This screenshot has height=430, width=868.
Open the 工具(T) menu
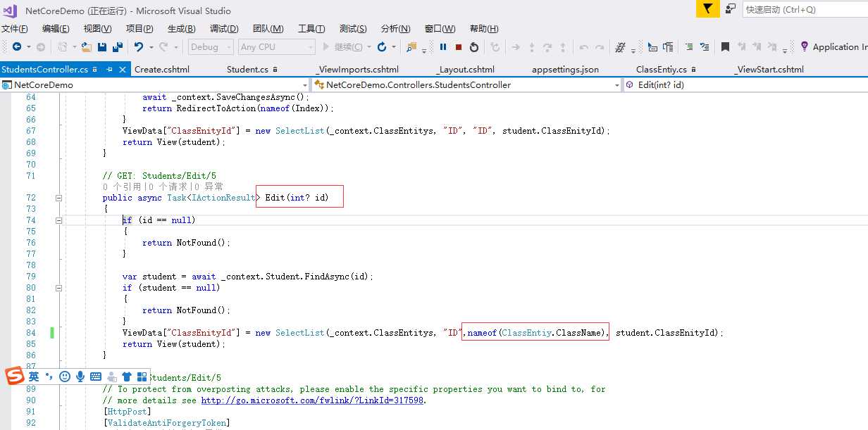coord(311,29)
